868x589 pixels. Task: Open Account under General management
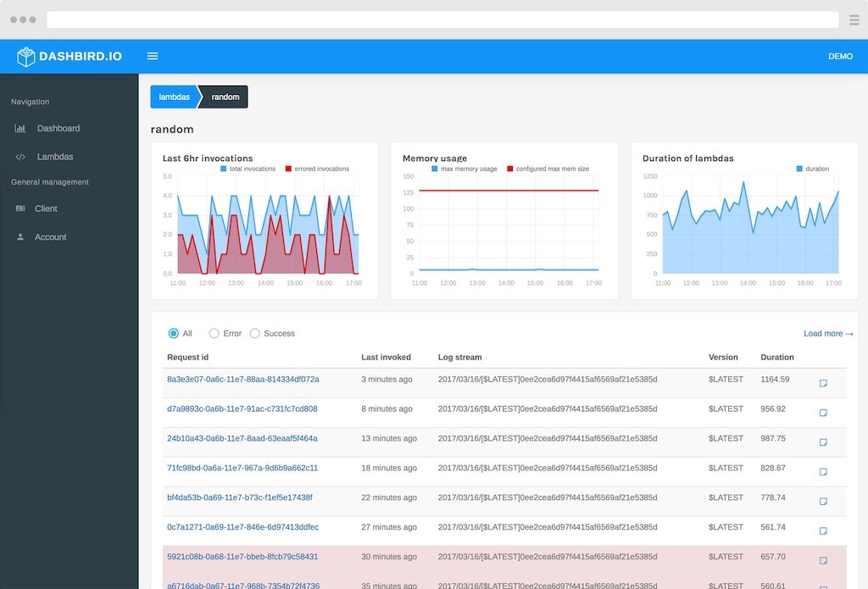(x=50, y=237)
